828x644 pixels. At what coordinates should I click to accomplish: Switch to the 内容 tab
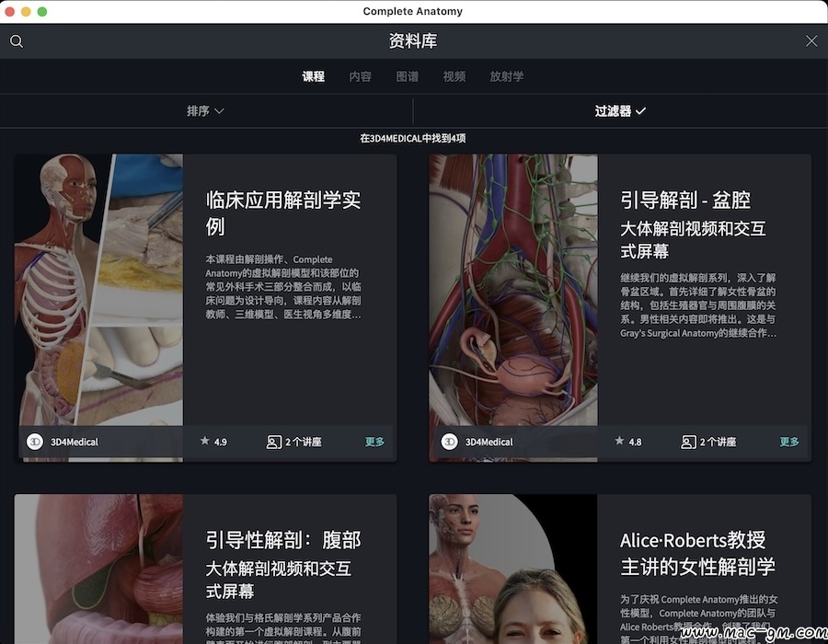[x=360, y=76]
